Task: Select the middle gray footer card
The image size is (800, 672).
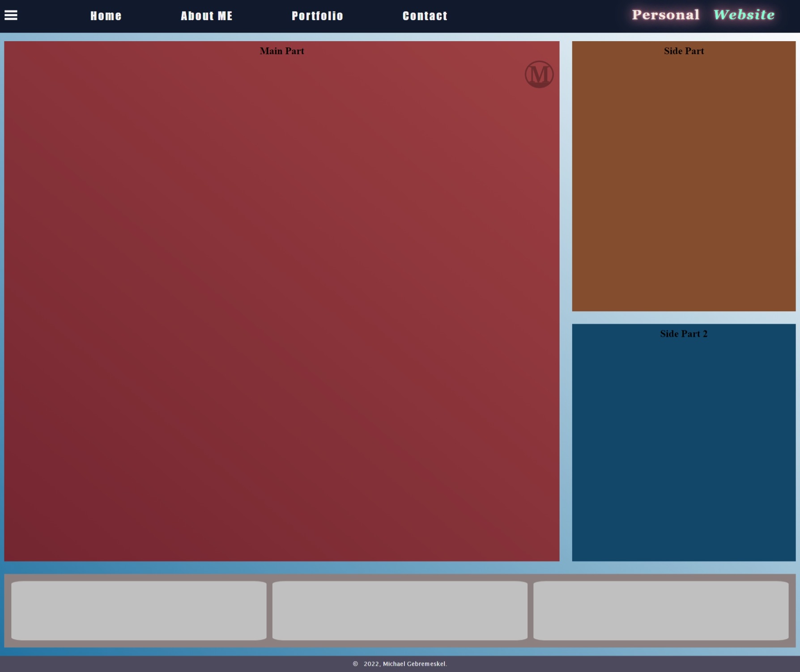Action: coord(400,610)
